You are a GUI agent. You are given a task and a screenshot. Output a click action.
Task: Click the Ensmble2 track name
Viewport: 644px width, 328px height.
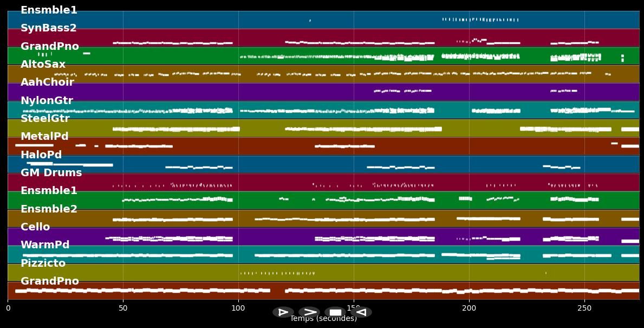tap(49, 209)
